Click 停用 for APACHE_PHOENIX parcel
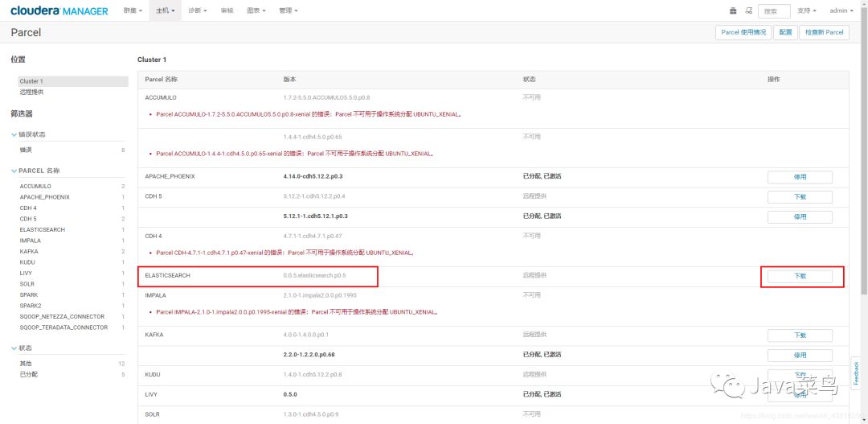868x424 pixels. 800,177
